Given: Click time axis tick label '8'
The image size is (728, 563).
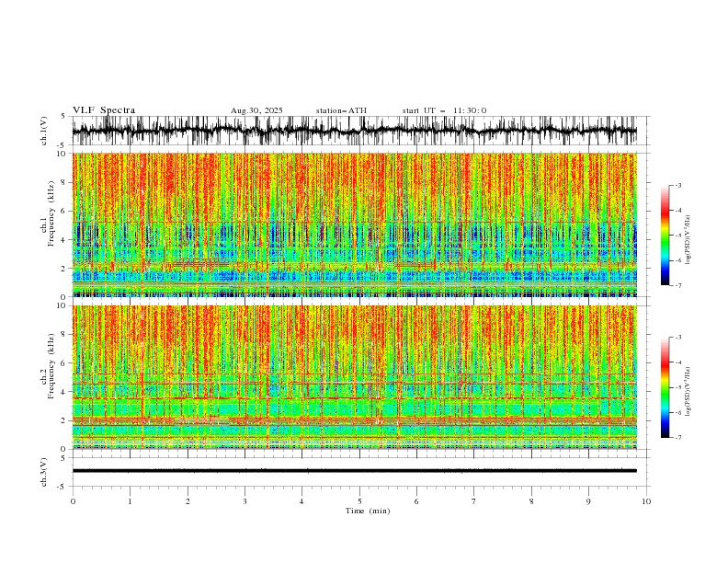Looking at the screenshot, I should click(531, 501).
